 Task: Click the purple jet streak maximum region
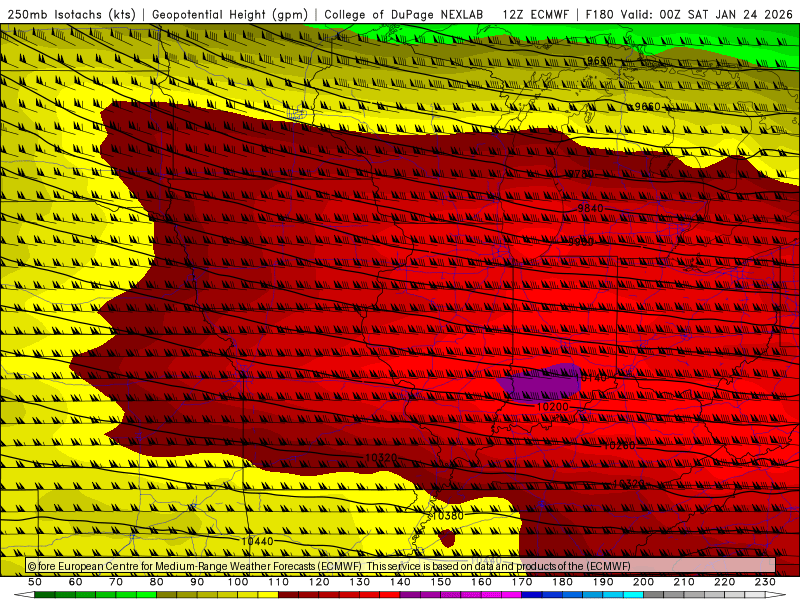540,383
